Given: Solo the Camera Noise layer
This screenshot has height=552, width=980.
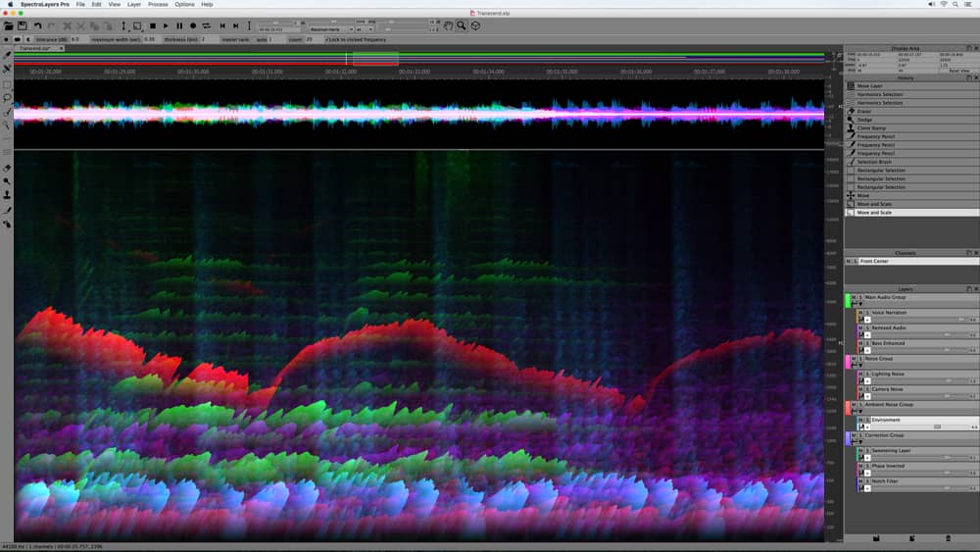Looking at the screenshot, I should [x=867, y=389].
